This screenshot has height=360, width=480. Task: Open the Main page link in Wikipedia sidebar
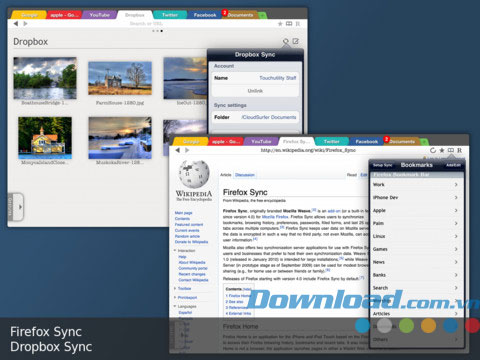pos(183,213)
